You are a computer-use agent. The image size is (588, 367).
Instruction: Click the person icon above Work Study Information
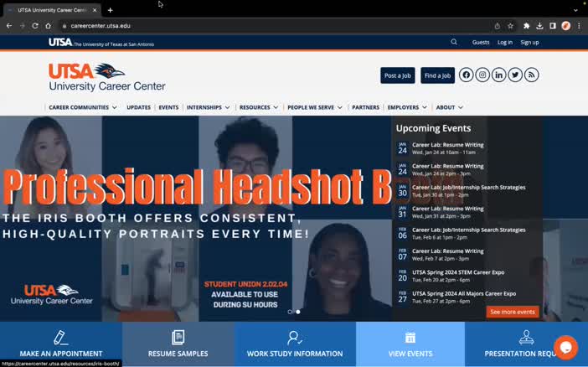pos(294,338)
